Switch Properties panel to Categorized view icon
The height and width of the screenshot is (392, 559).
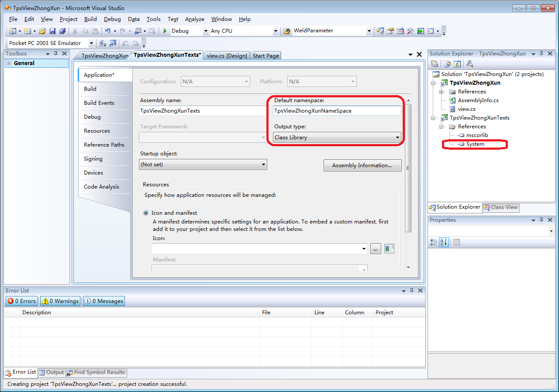click(434, 242)
